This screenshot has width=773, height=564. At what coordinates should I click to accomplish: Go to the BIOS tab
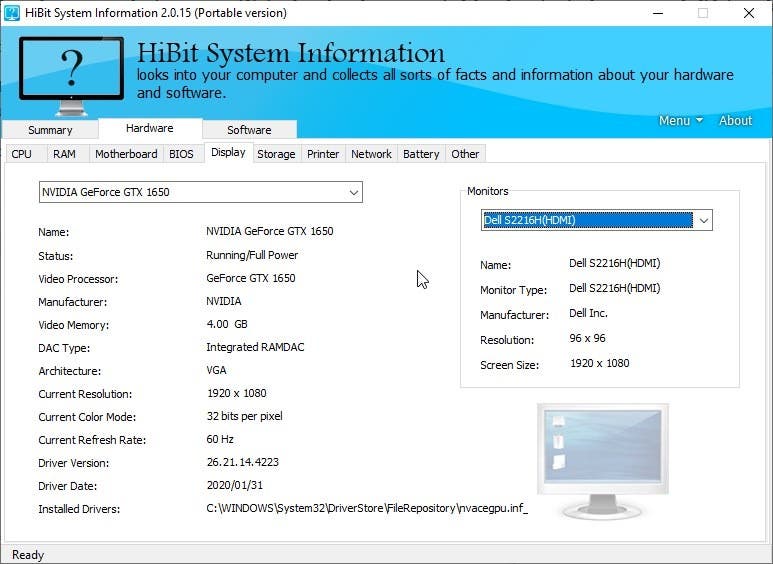click(181, 154)
